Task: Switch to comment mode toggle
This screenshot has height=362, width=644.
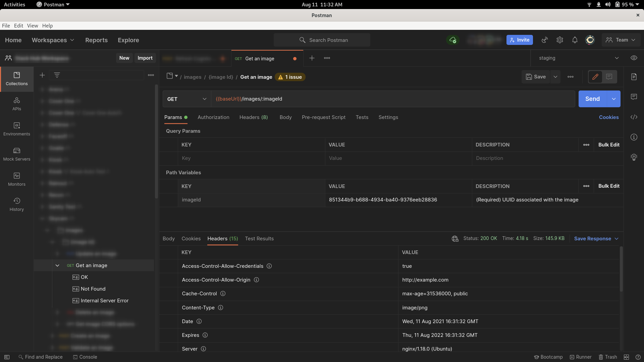Action: pos(609,77)
